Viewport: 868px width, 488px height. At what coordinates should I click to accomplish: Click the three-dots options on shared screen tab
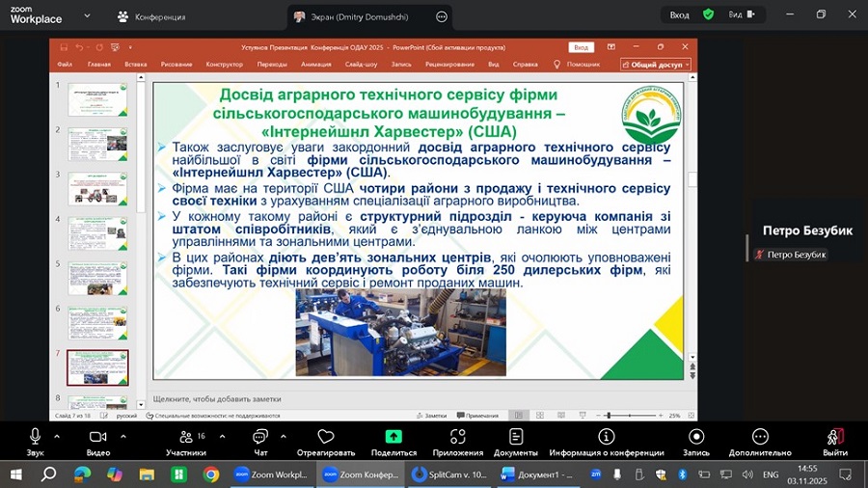point(442,16)
